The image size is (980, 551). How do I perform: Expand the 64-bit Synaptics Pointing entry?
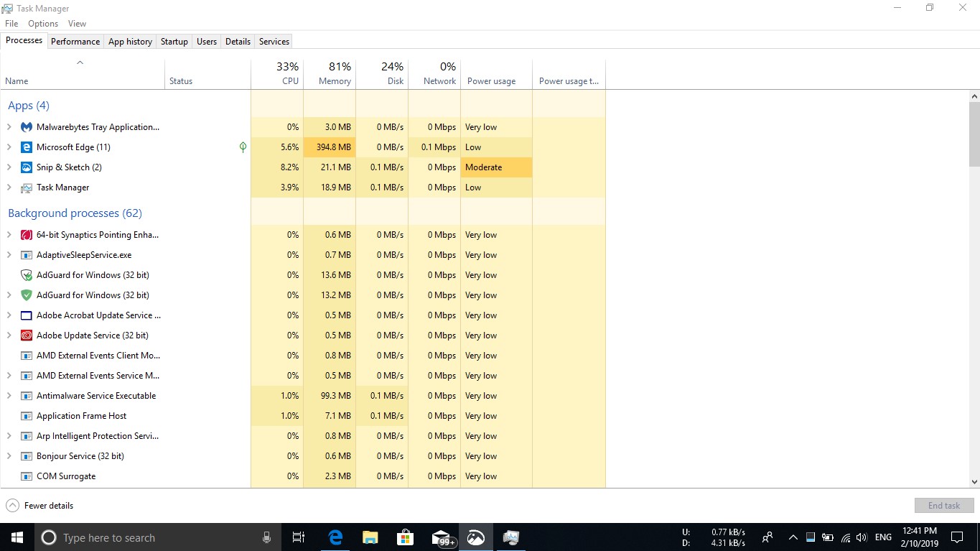point(9,235)
